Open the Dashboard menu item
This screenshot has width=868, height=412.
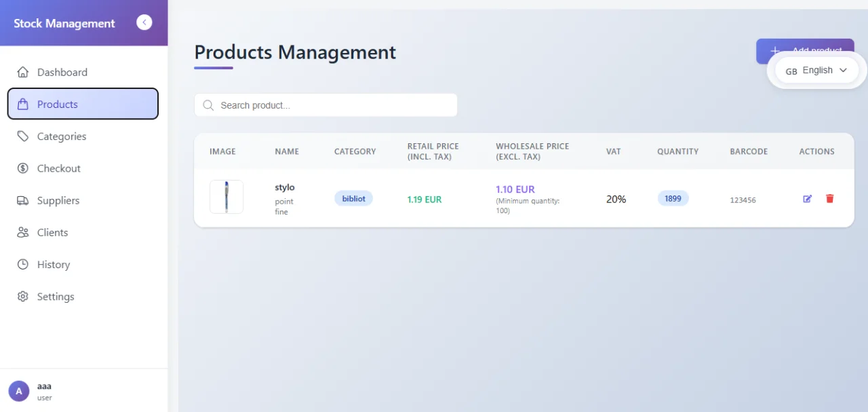point(83,72)
